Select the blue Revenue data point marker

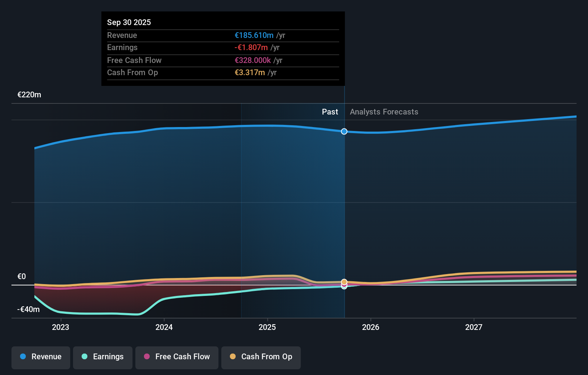coord(344,131)
